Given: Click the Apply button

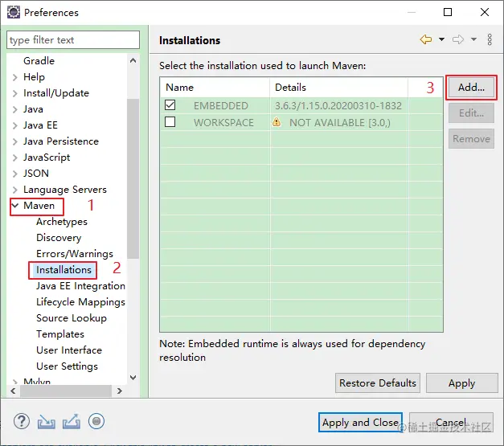Looking at the screenshot, I should pyautogui.click(x=462, y=383).
